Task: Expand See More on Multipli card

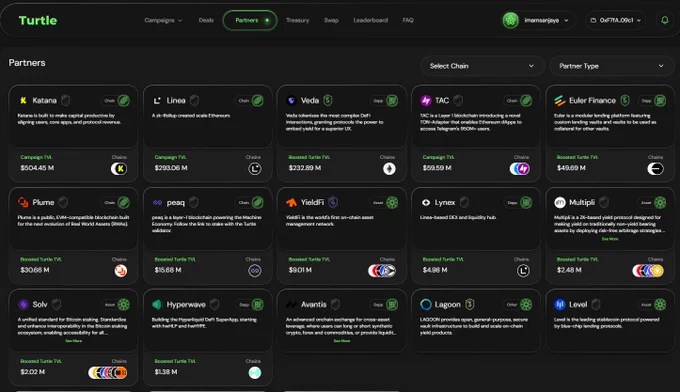Action: click(x=610, y=239)
